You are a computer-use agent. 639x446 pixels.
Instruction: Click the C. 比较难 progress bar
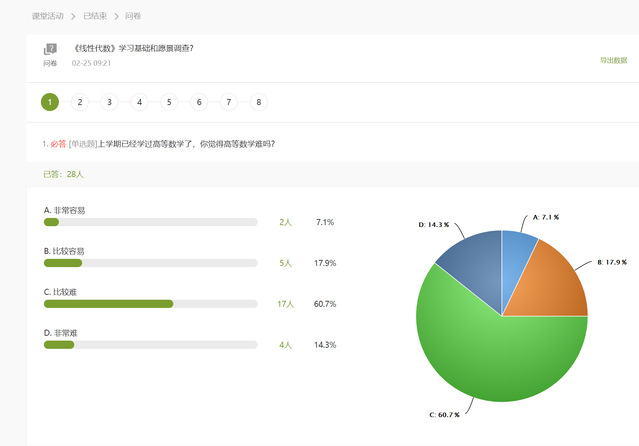pos(150,303)
